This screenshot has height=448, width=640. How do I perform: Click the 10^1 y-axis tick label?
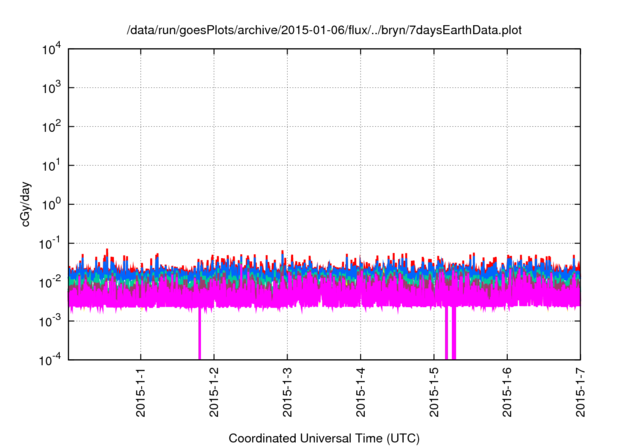coord(51,166)
